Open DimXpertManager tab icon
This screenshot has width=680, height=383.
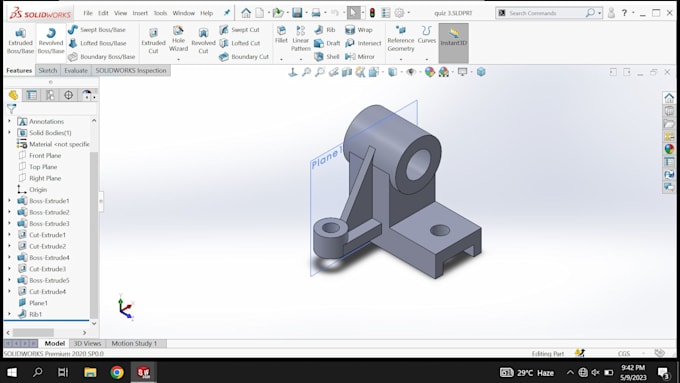(x=69, y=95)
